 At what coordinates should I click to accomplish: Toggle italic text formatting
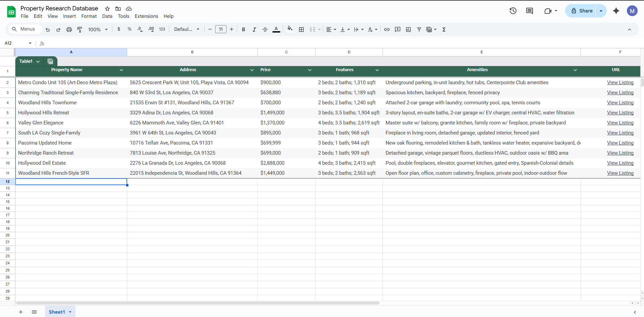[254, 30]
